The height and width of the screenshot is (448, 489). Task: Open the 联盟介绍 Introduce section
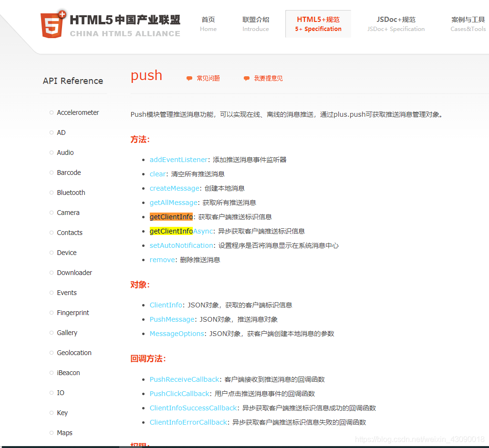click(255, 24)
